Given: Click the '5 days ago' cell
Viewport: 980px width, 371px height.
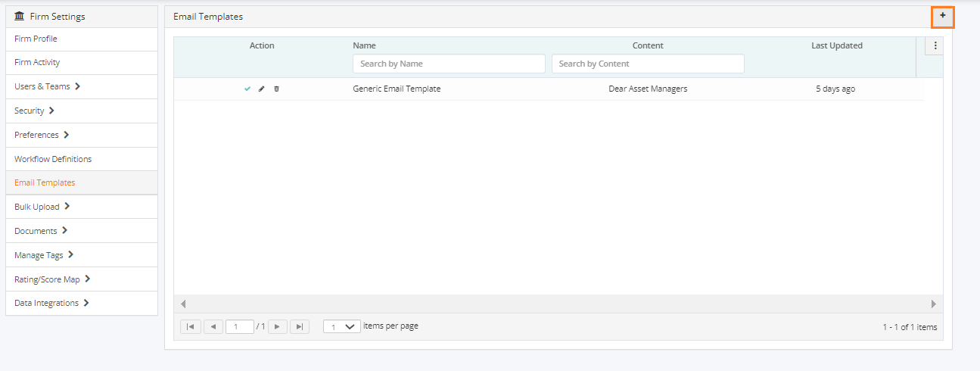Looking at the screenshot, I should [x=835, y=89].
